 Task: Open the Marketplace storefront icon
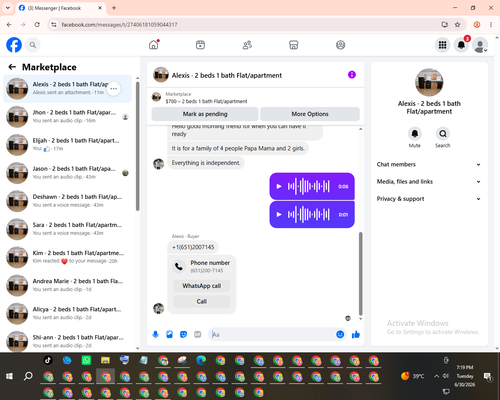tap(294, 45)
